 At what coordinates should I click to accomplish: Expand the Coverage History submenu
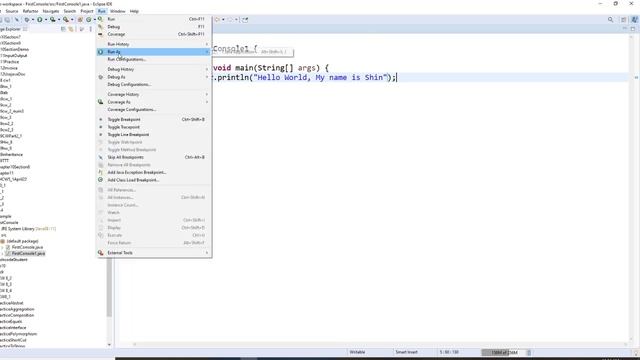point(207,94)
